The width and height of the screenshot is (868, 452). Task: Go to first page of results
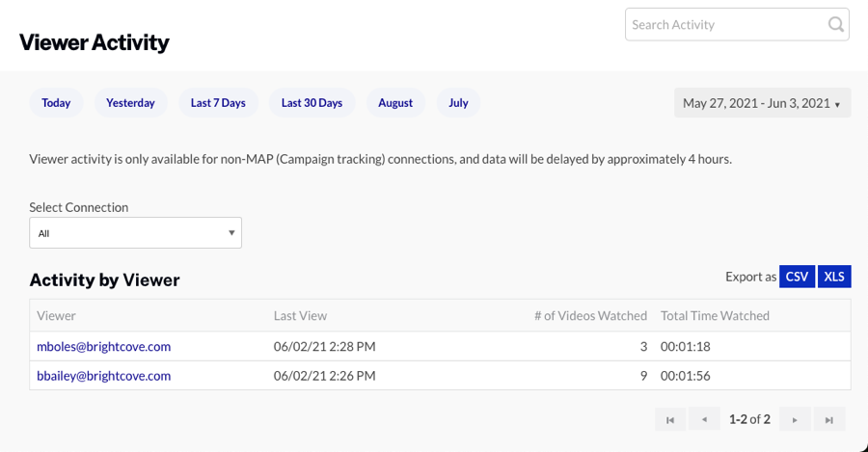[x=670, y=419]
